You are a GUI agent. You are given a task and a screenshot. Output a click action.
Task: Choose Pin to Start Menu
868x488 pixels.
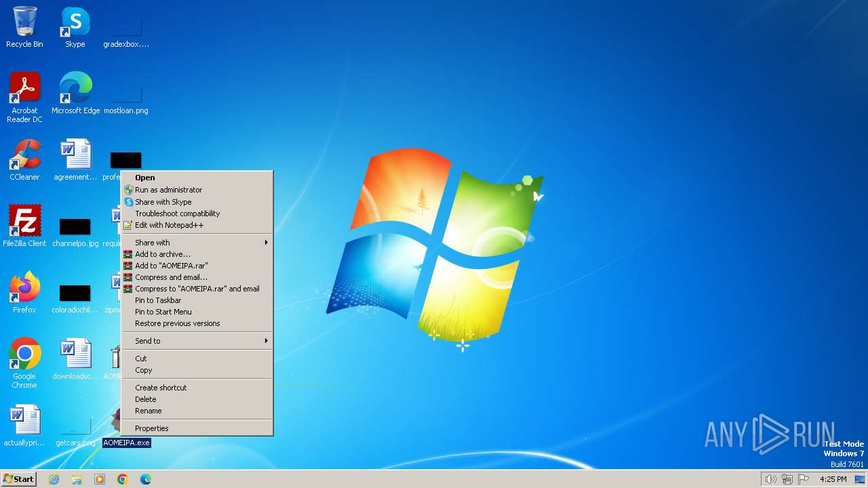197,312
